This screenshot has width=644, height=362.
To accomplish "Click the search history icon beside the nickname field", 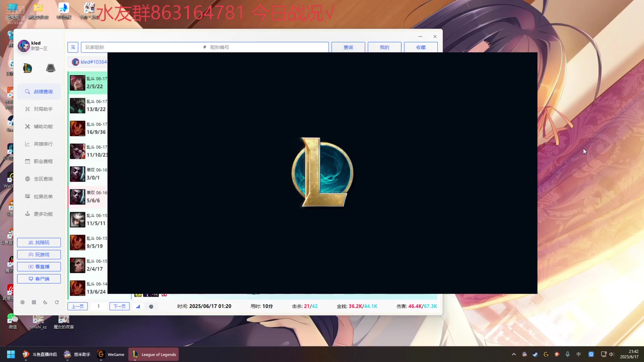I will tap(73, 47).
